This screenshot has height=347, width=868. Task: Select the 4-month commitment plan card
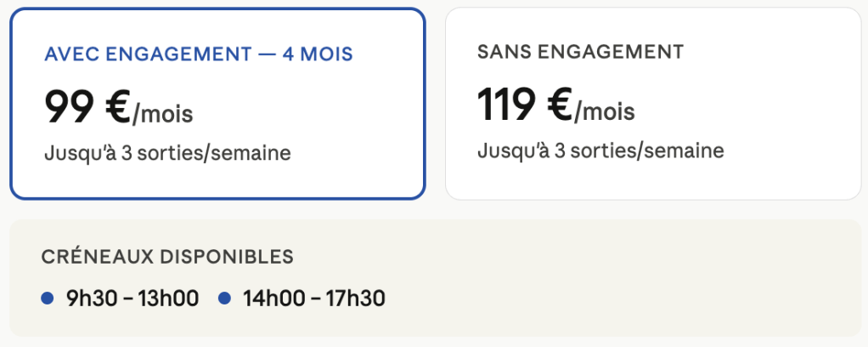click(x=217, y=104)
